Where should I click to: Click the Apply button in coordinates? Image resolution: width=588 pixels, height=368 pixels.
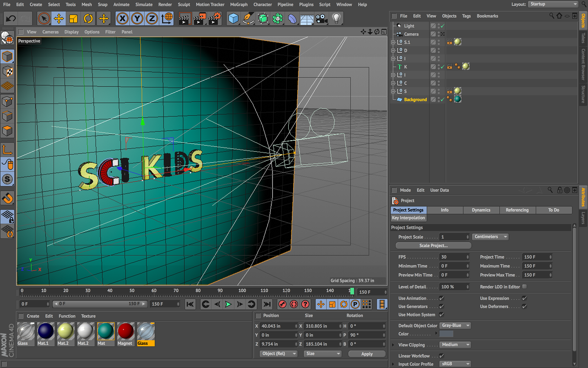click(x=367, y=354)
